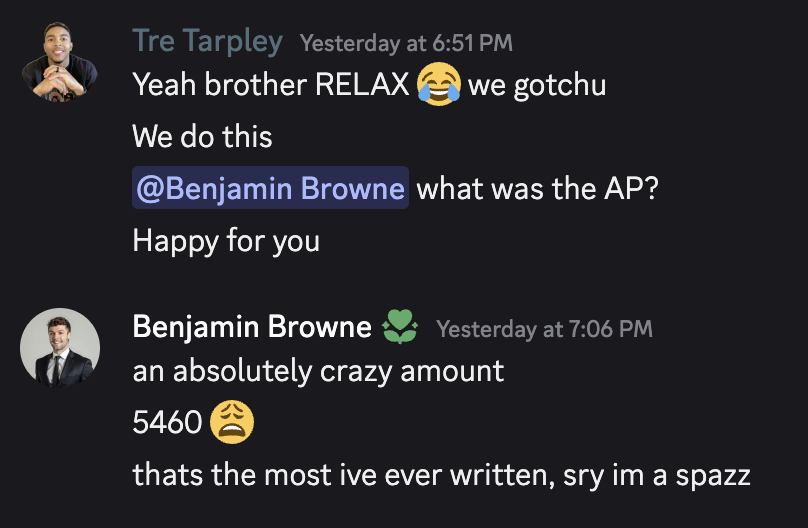Click the crying-laughing emoji in the message
Viewport: 808px width, 528px height.
(439, 84)
